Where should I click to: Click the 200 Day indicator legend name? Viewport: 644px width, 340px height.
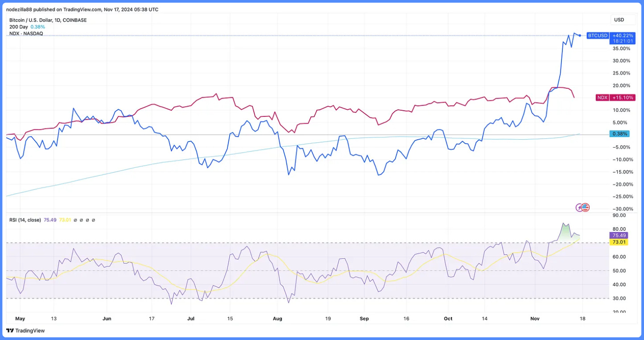point(19,27)
